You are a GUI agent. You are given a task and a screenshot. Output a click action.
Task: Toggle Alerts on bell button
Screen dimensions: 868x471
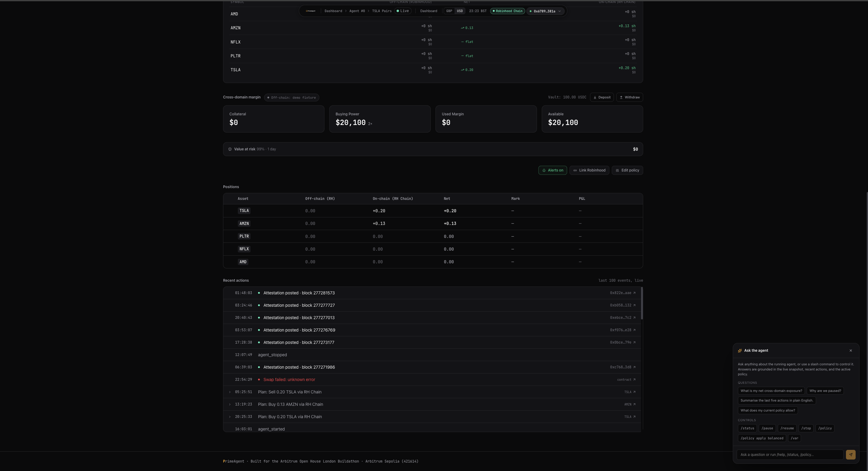553,170
